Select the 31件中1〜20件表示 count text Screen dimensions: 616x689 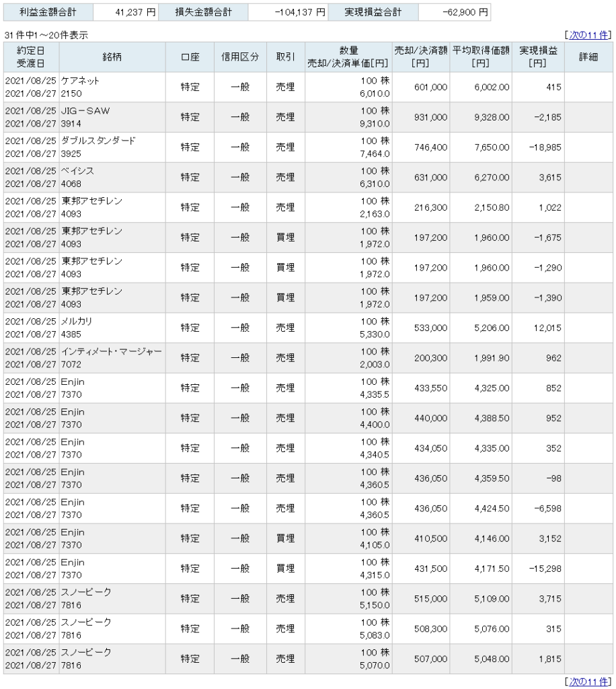coord(46,35)
